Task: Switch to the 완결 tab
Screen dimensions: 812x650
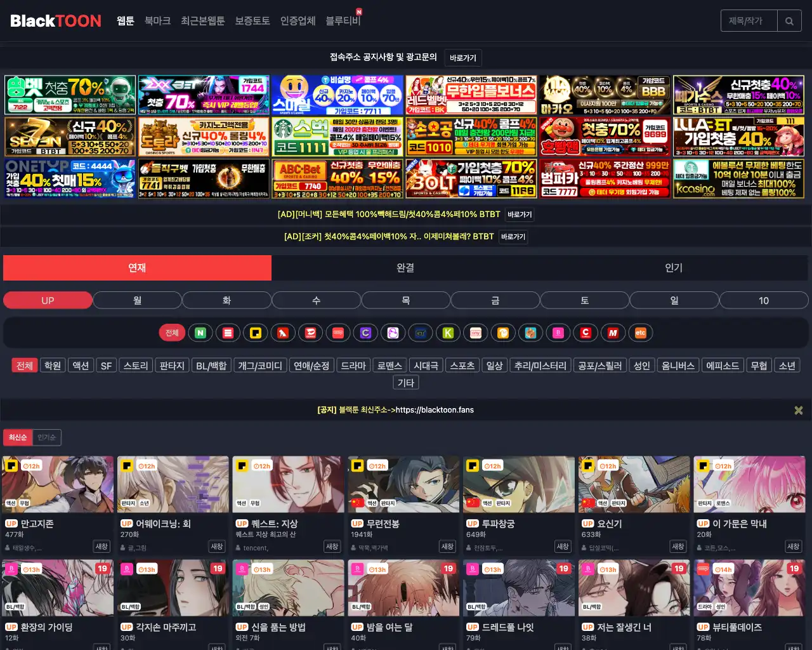Action: coord(405,268)
